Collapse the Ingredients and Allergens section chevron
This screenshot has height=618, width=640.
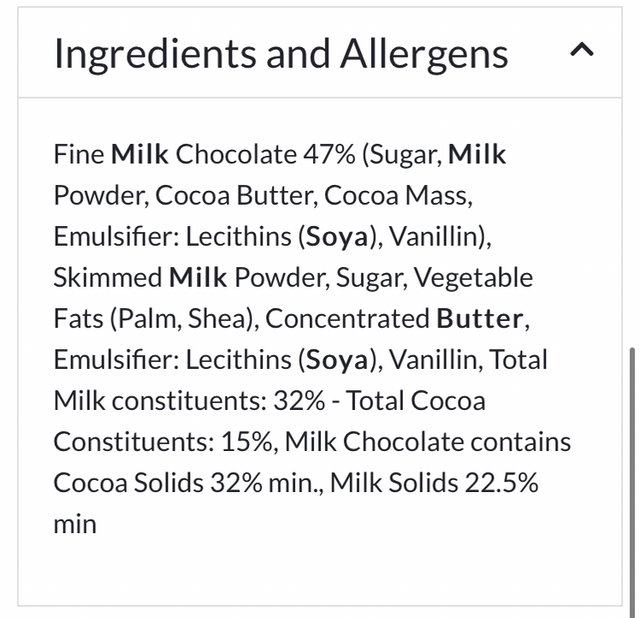coord(581,50)
